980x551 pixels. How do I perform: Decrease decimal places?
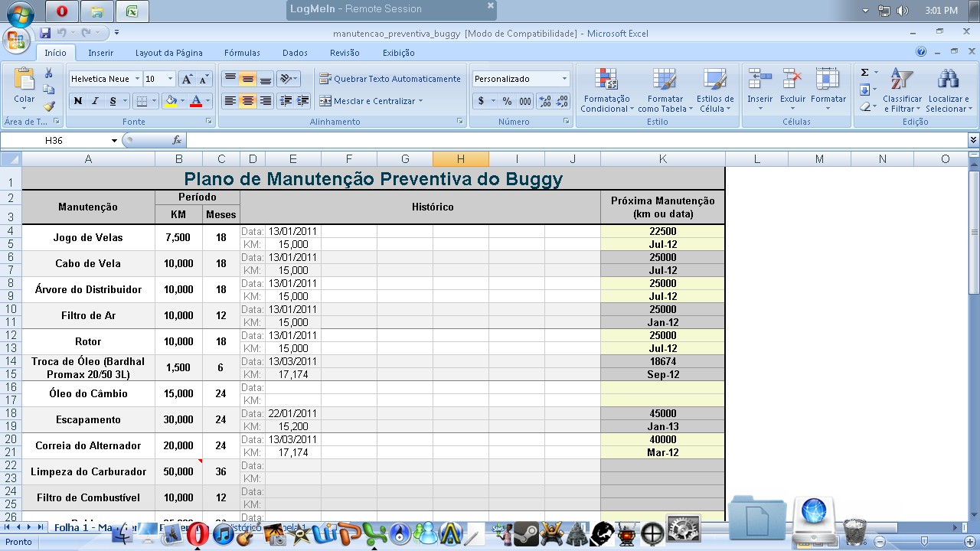(562, 101)
